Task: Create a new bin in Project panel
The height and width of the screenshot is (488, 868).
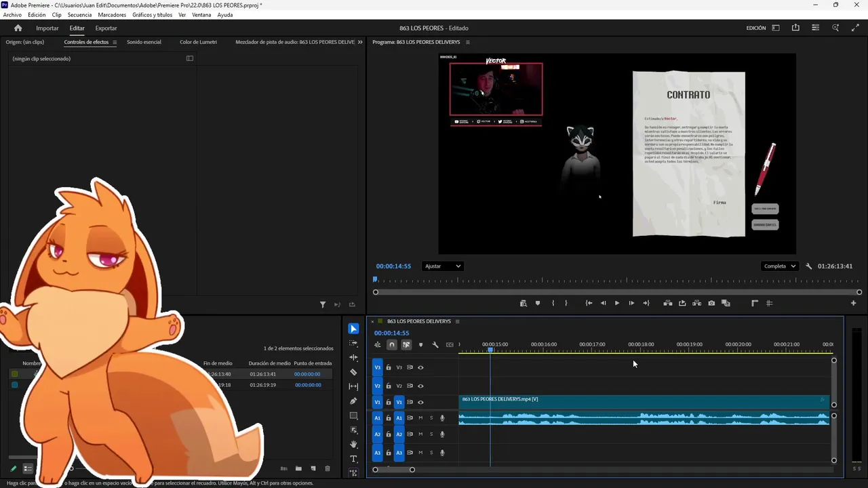Action: coord(298,468)
